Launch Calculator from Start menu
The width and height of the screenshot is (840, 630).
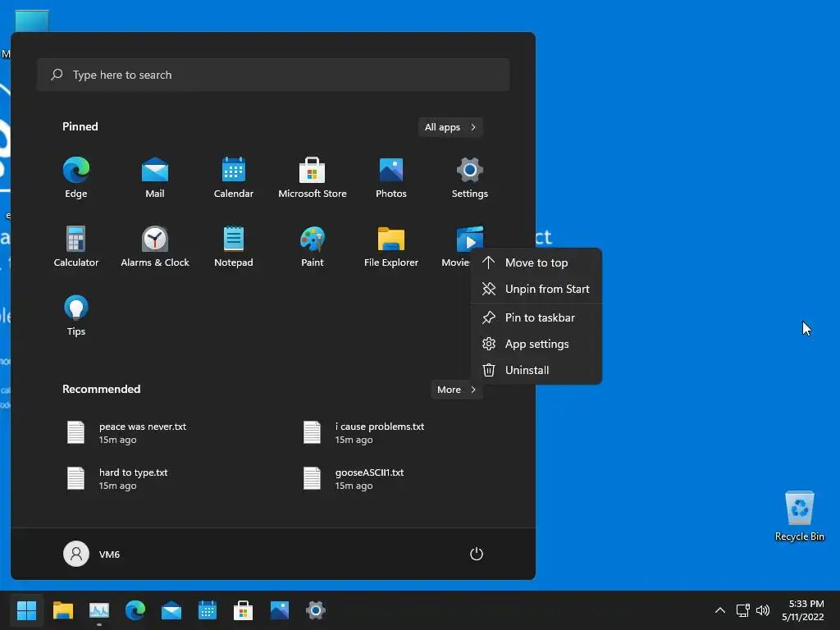tap(76, 246)
